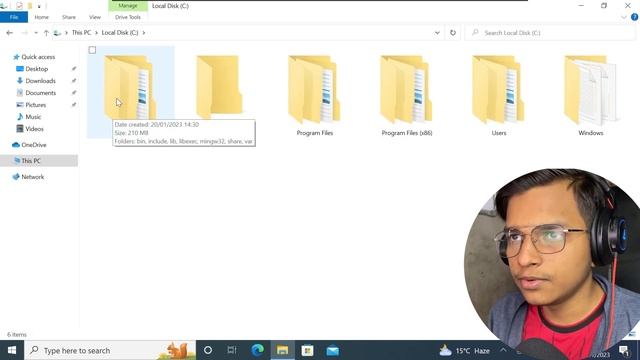This screenshot has height=360, width=640.
Task: Open Microsoft Store from the taskbar
Action: click(307, 350)
